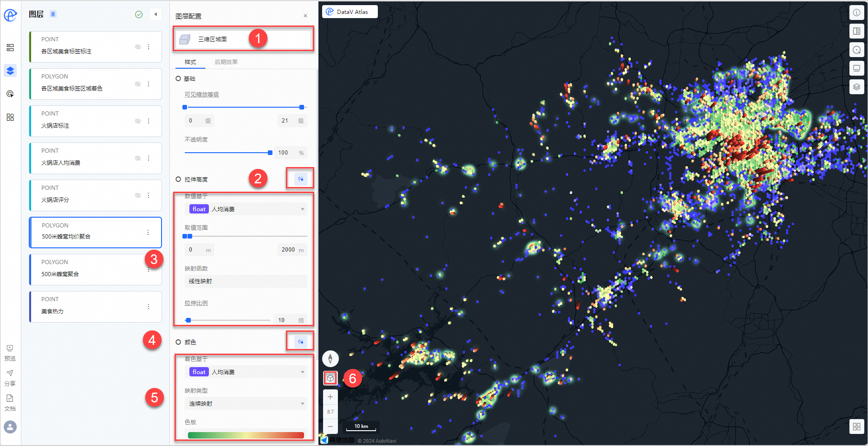Image resolution: width=868 pixels, height=446 pixels.
Task: Switch to the 后期效果 tab
Action: click(226, 62)
